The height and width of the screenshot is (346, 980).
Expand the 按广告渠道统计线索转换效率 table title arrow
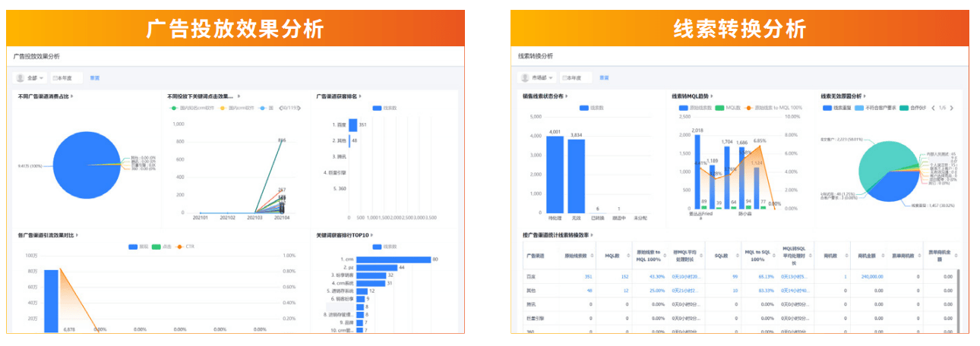click(591, 235)
